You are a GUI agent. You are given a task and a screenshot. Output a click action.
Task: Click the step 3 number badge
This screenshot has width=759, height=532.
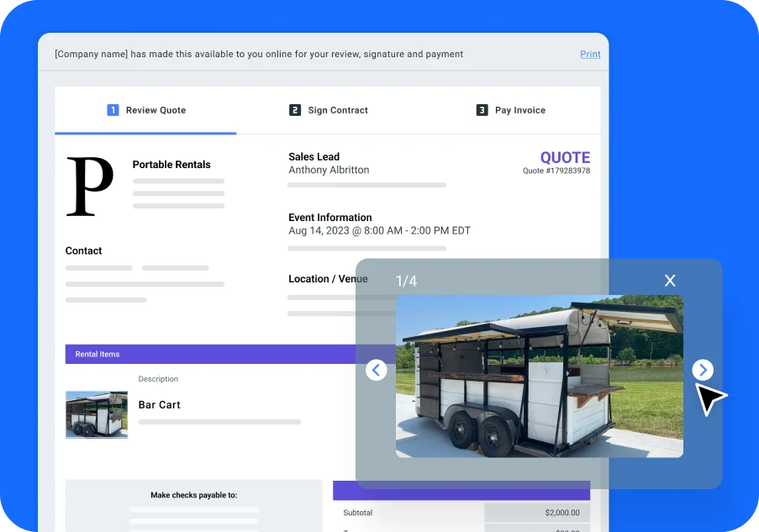pyautogui.click(x=482, y=110)
